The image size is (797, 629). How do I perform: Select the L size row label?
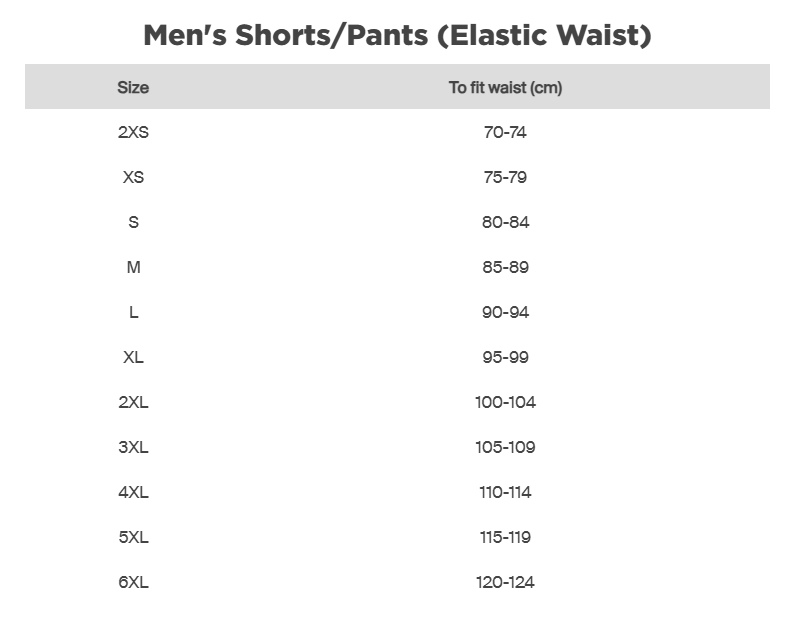(133, 312)
